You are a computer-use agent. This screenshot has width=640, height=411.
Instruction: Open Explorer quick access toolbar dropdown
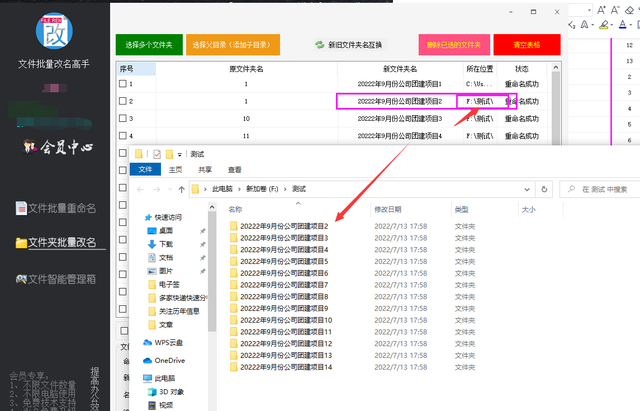click(x=180, y=154)
